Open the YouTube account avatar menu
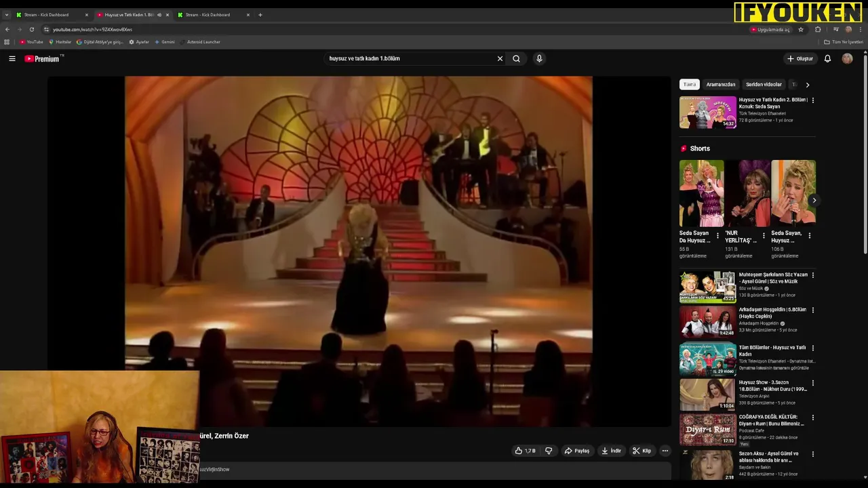The width and height of the screenshot is (868, 488). (847, 59)
